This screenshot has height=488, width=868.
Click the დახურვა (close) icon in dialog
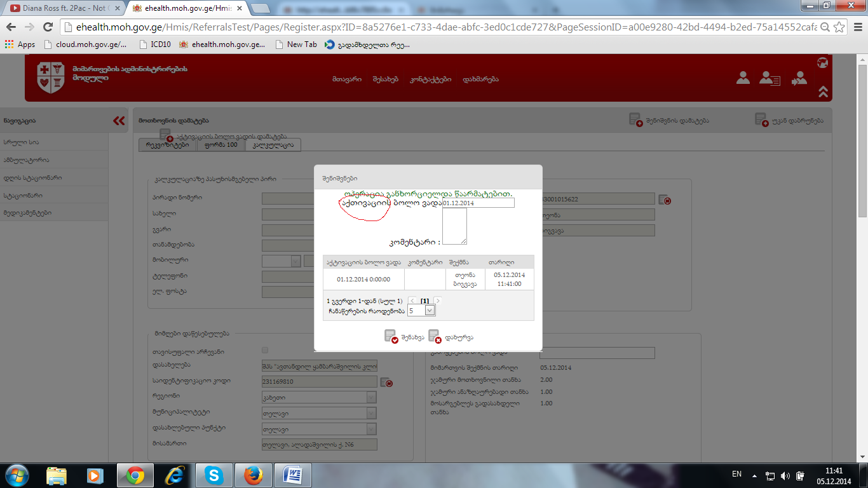[435, 337]
